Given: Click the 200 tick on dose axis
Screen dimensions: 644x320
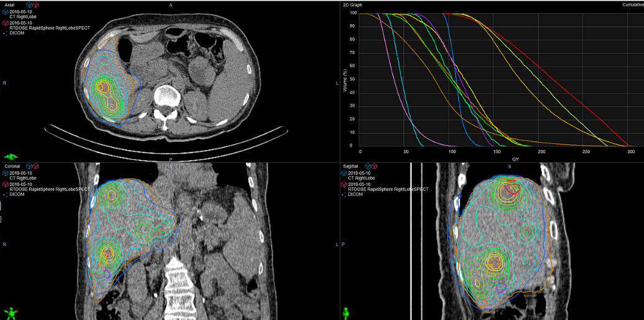Looking at the screenshot, I should pos(542,152).
